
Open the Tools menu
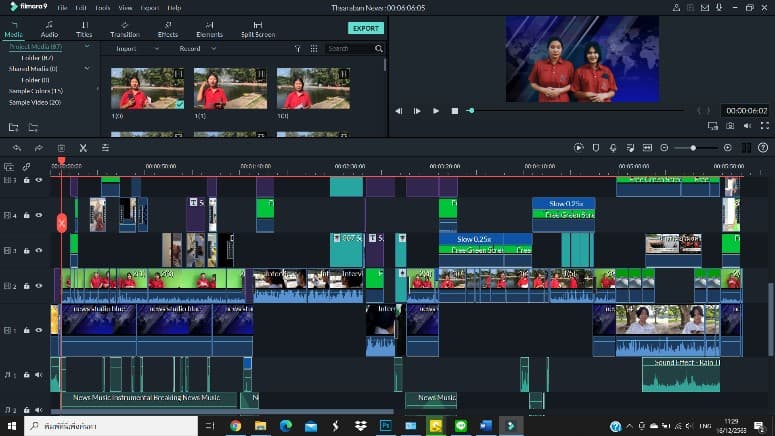pos(103,8)
